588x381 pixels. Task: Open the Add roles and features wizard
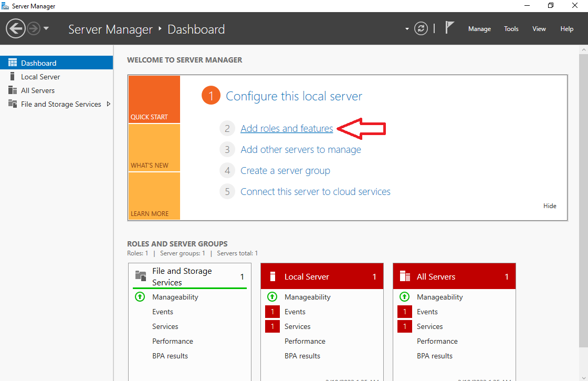287,128
